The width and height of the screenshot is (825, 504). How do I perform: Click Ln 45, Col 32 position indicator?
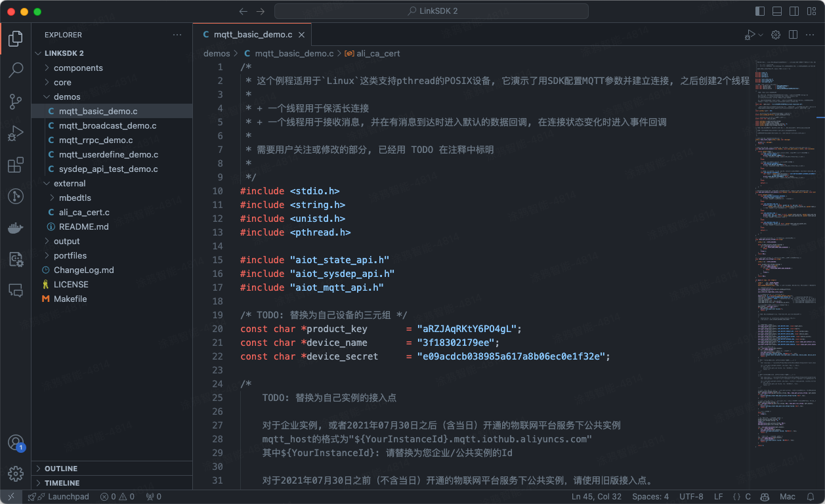(x=597, y=497)
